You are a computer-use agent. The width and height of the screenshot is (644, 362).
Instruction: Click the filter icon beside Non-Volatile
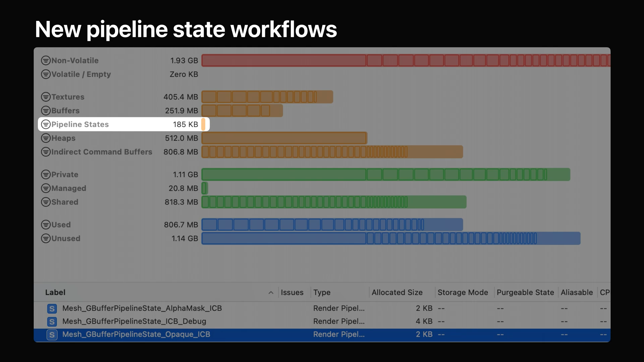(46, 61)
